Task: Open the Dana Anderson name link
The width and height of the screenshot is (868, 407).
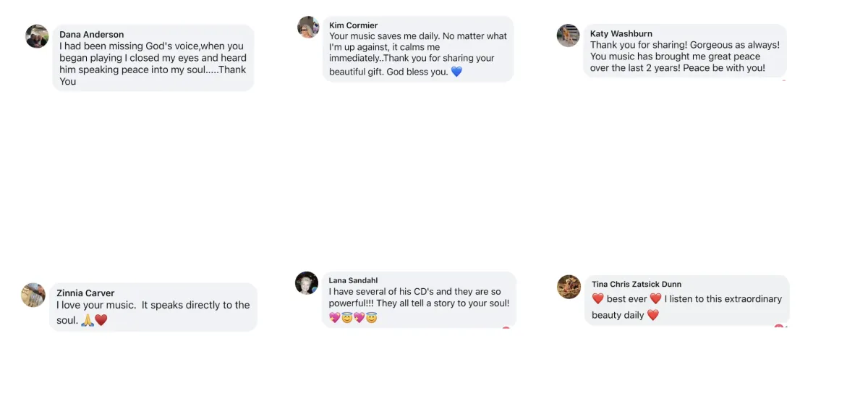Action: pyautogui.click(x=91, y=34)
